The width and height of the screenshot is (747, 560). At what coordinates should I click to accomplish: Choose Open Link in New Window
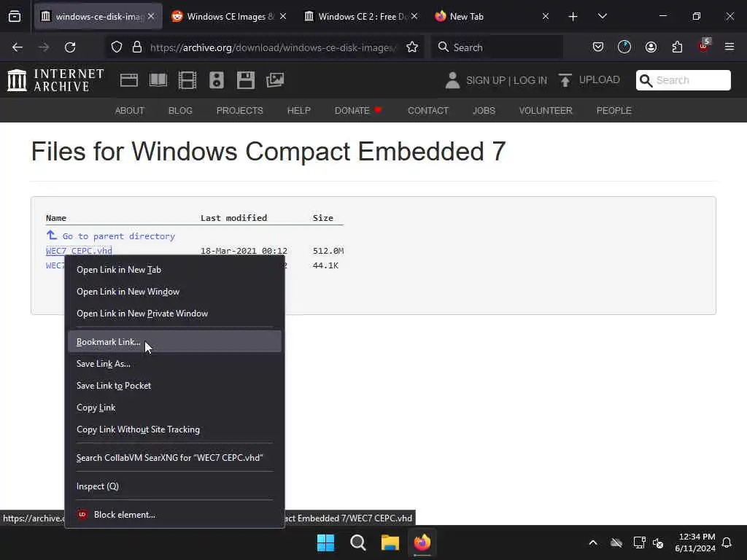click(174, 292)
